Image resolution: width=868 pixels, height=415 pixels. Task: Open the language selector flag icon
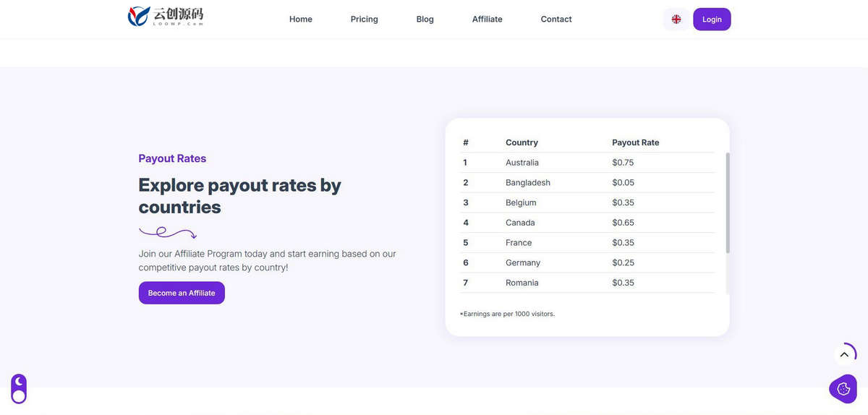676,20
